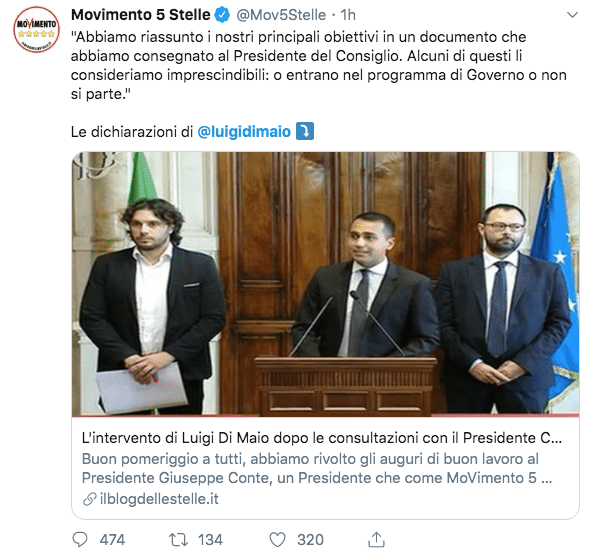Open card title L'intervento di Luigi Di Maio
Viewport: 592px width, 556px height.
pyautogui.click(x=322, y=438)
